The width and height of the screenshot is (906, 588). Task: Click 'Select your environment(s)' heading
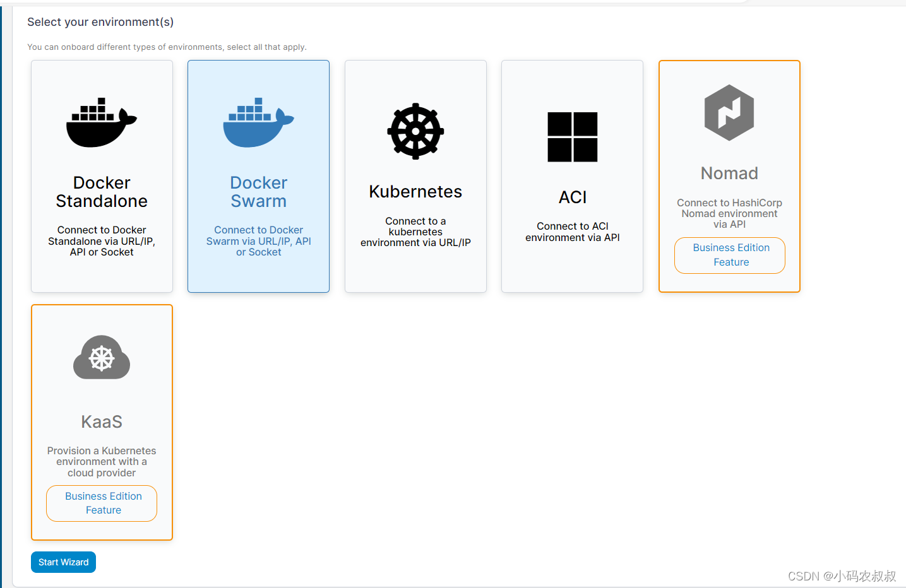100,22
